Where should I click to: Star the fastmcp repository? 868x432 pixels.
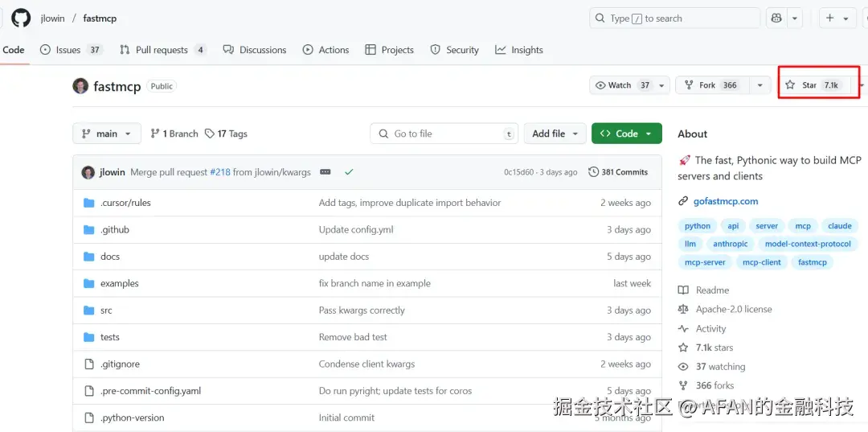coord(813,85)
